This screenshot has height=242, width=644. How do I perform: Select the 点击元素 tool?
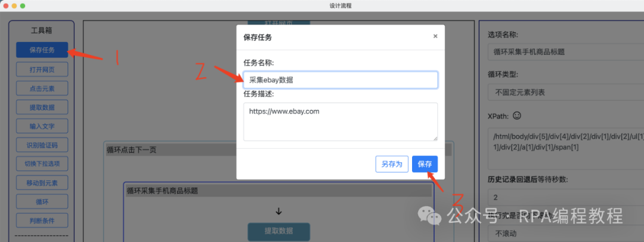[42, 88]
